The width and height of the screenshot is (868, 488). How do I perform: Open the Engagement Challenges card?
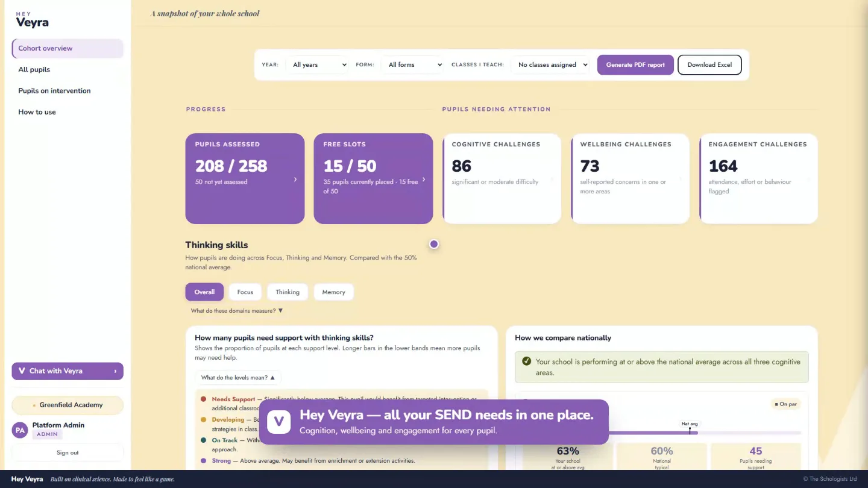pos(759,178)
